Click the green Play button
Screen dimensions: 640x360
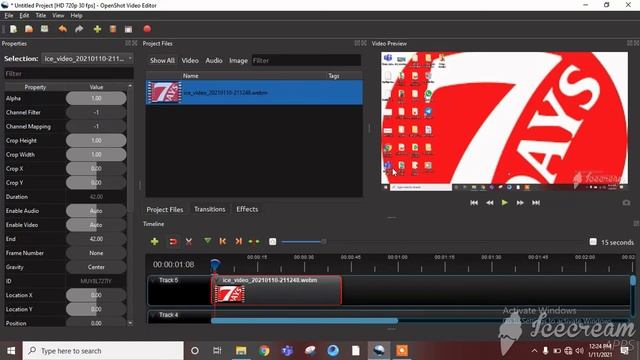click(x=505, y=202)
